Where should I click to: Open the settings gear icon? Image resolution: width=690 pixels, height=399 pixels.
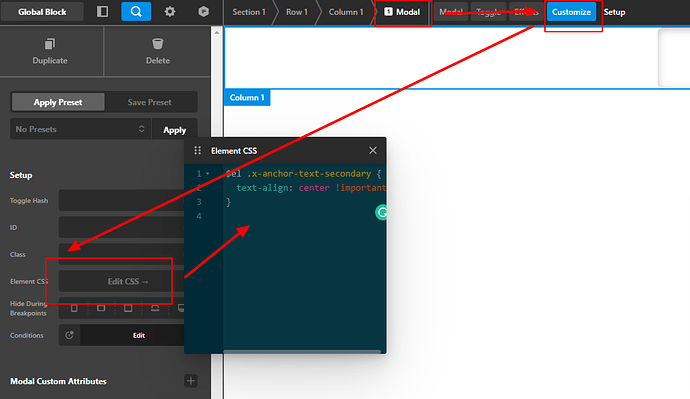pyautogui.click(x=170, y=11)
